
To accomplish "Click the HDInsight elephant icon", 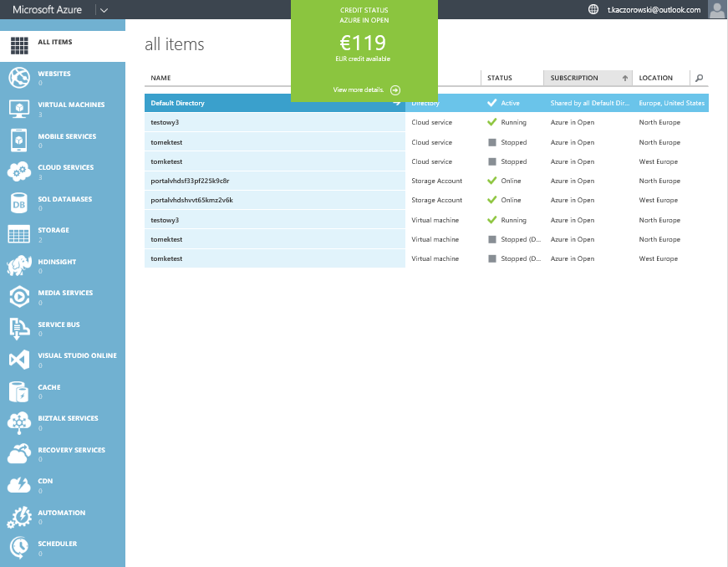I will point(19,266).
